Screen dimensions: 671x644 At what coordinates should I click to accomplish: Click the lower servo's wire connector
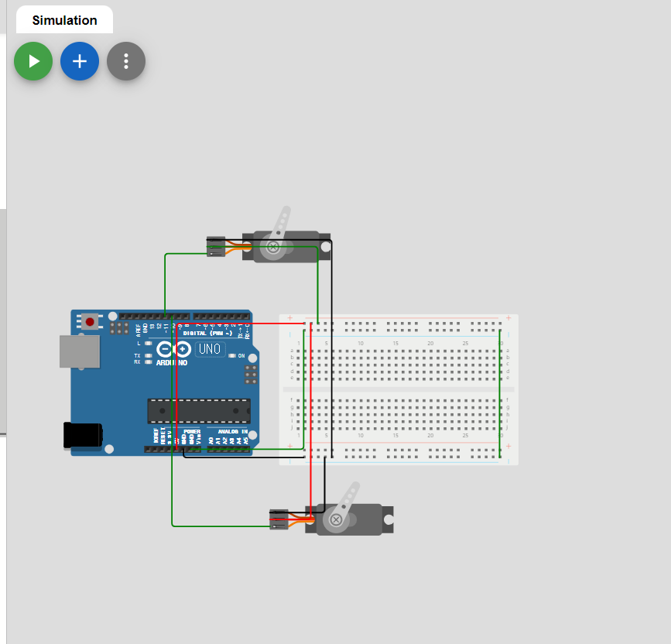point(279,519)
